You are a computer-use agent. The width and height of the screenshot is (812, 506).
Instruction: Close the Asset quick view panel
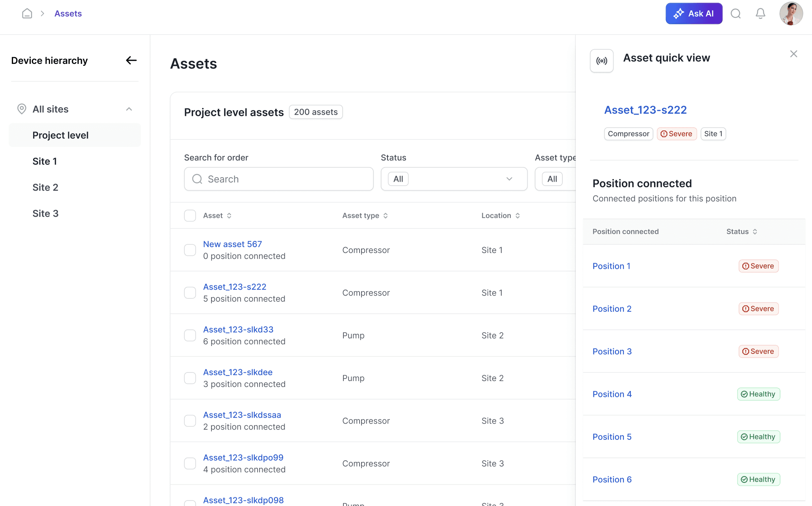click(793, 54)
